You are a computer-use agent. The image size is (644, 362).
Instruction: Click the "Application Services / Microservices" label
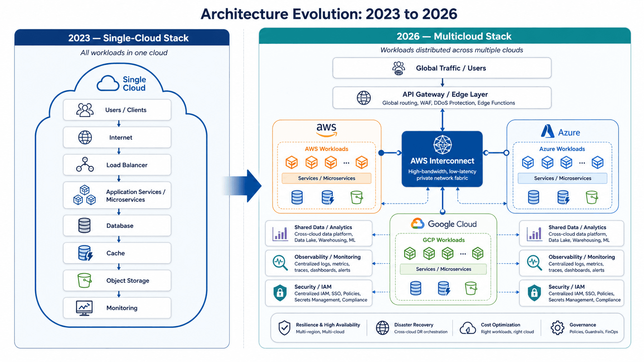coord(136,195)
